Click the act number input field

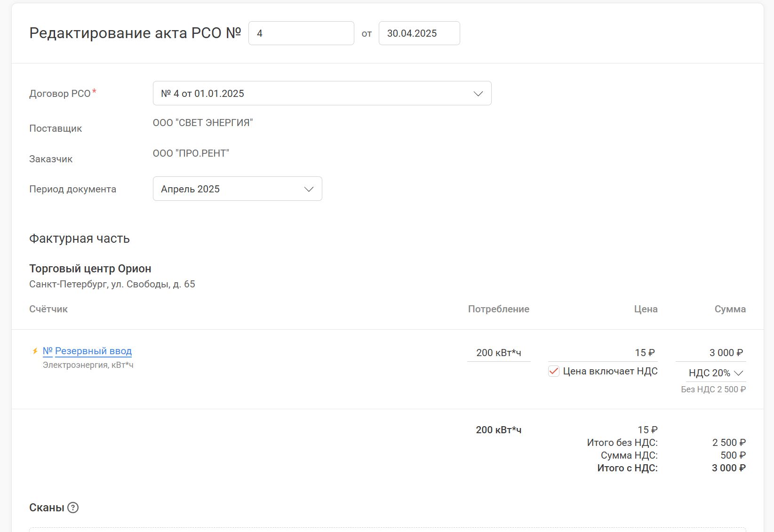301,33
